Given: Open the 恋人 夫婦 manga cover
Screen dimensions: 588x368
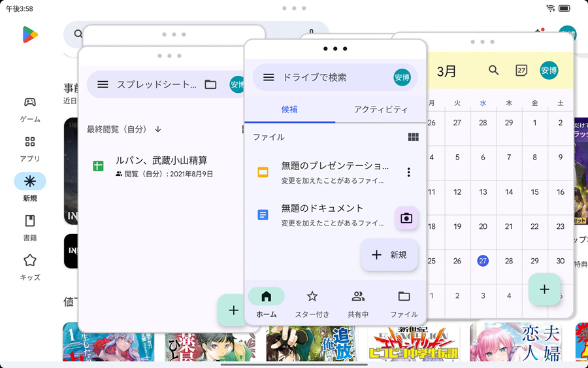Looking at the screenshot, I should 516,342.
